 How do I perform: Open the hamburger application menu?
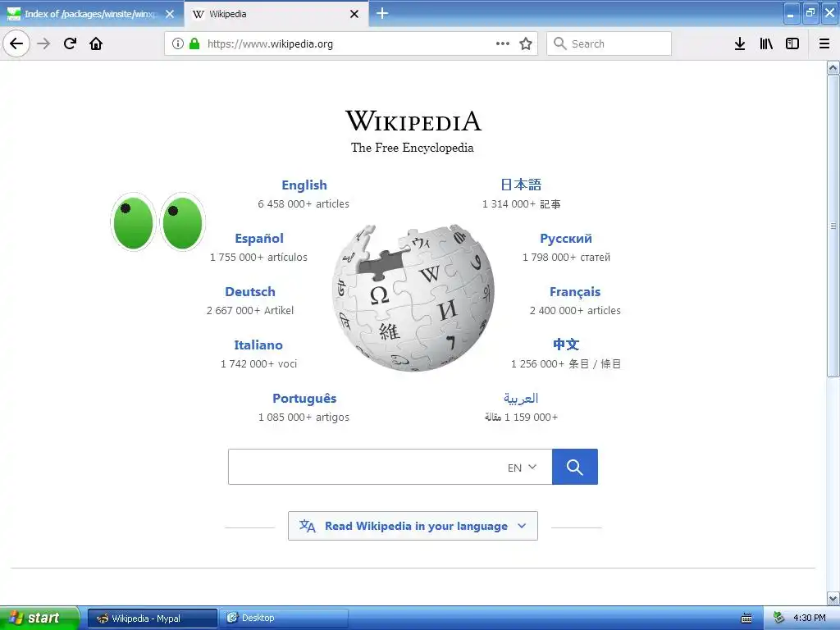pos(824,43)
